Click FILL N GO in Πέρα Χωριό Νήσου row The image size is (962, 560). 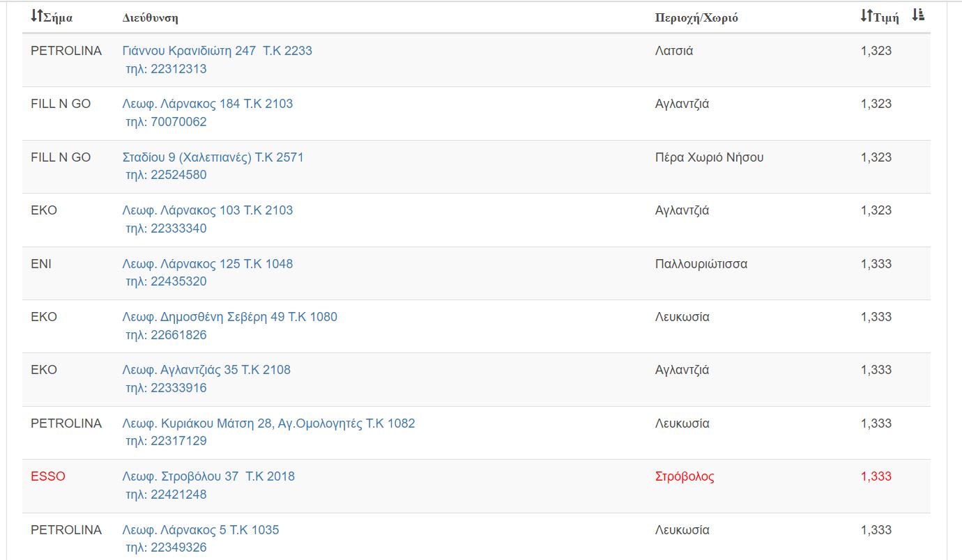(x=61, y=157)
